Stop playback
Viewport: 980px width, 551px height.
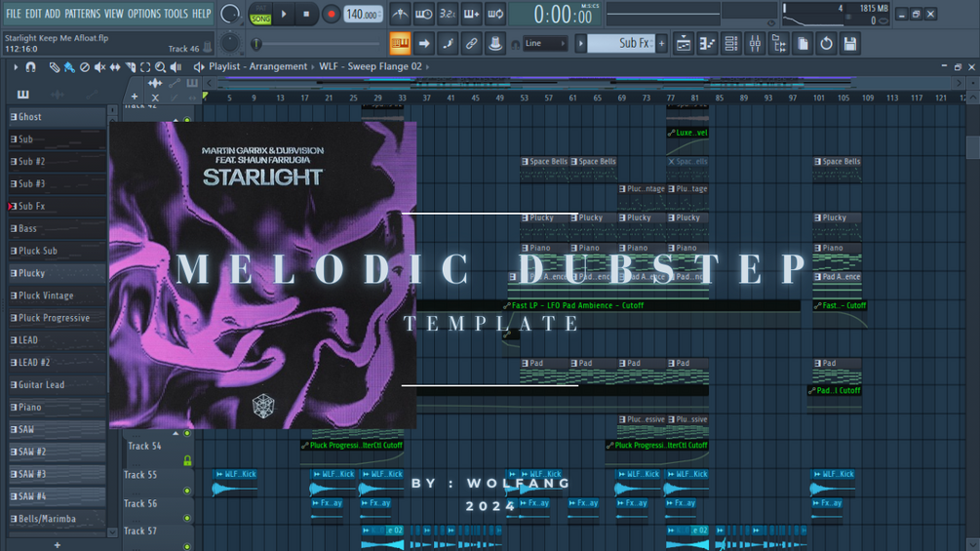(306, 14)
